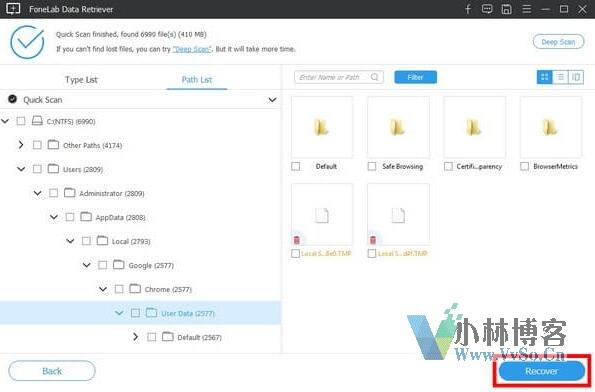Click the Administrator folder icon

[x=70, y=193]
